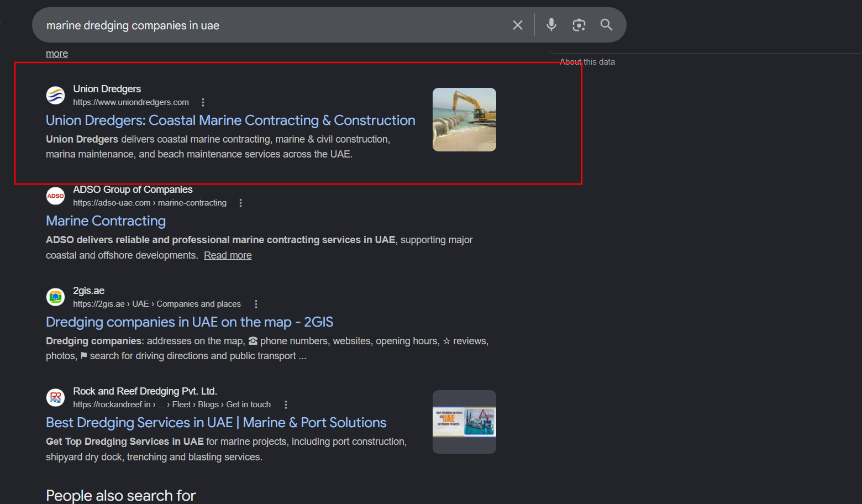Image resolution: width=862 pixels, height=504 pixels.
Task: Open the Rock and Reef UAE thumbnail
Action: point(464,422)
